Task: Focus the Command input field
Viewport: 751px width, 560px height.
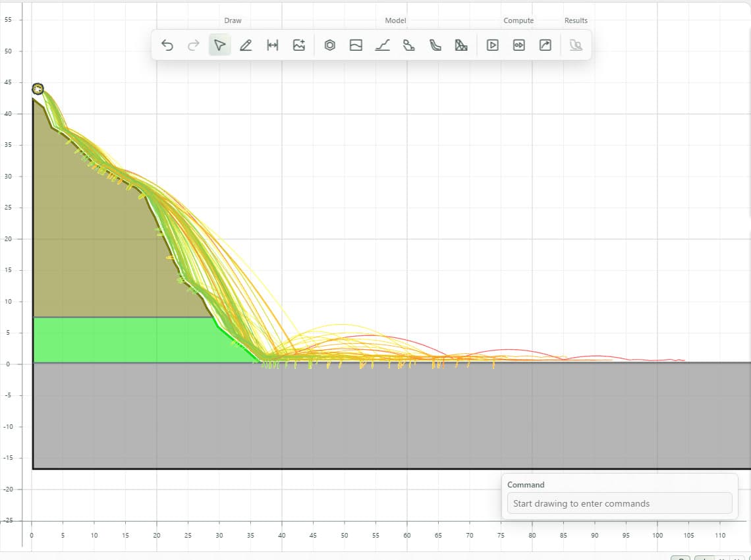Action: [x=619, y=503]
